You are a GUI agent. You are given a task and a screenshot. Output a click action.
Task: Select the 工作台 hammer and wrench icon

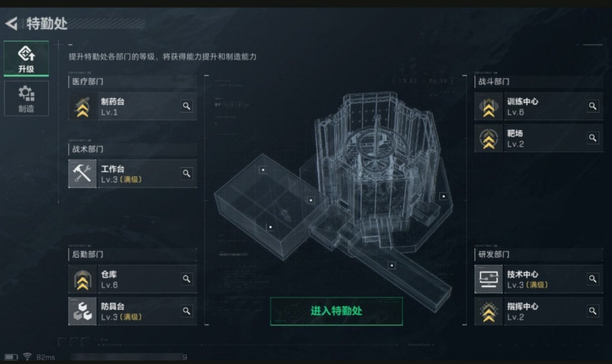[x=82, y=174]
